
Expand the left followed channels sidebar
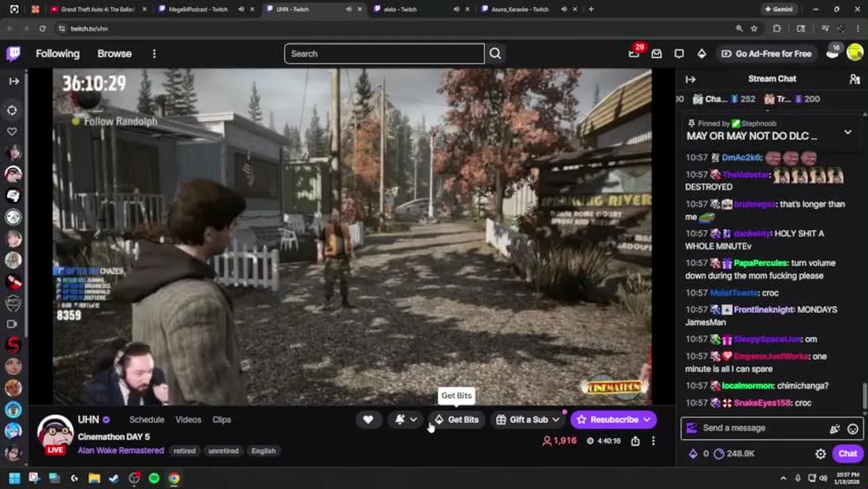[x=14, y=81]
